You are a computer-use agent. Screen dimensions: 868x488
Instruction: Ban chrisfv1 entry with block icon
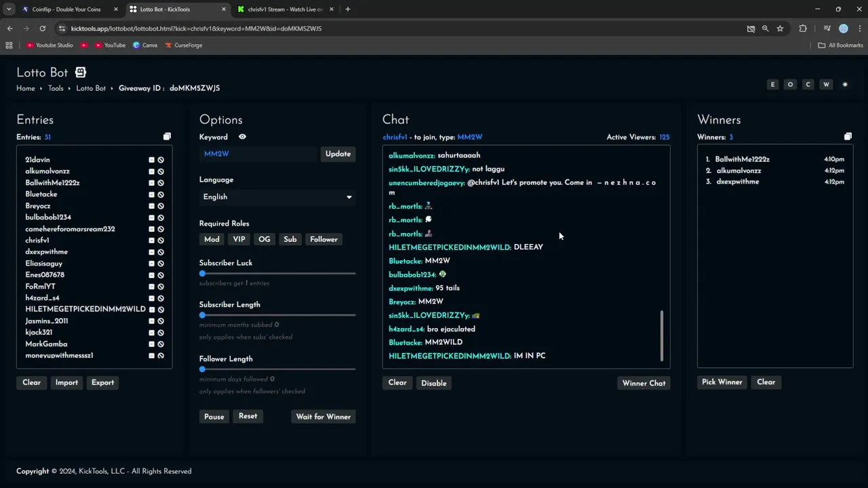point(161,241)
